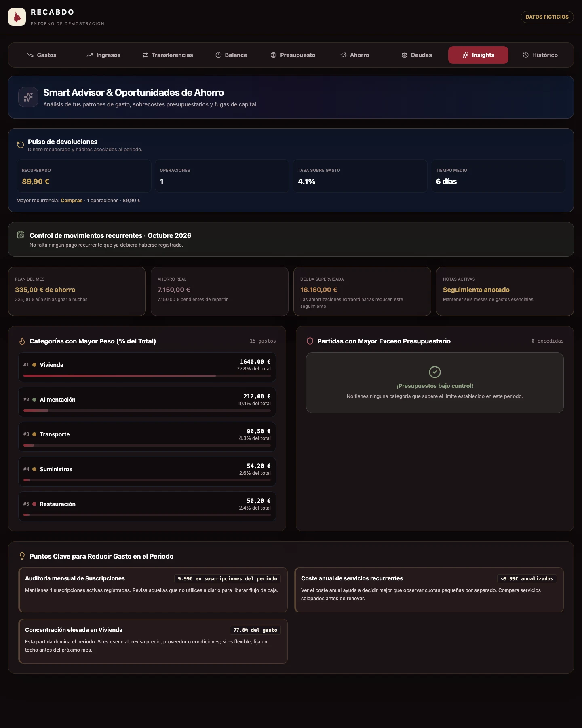Click the green check circle icon in Presupuestos bajo control
Screen dimensions: 582x728
point(435,372)
